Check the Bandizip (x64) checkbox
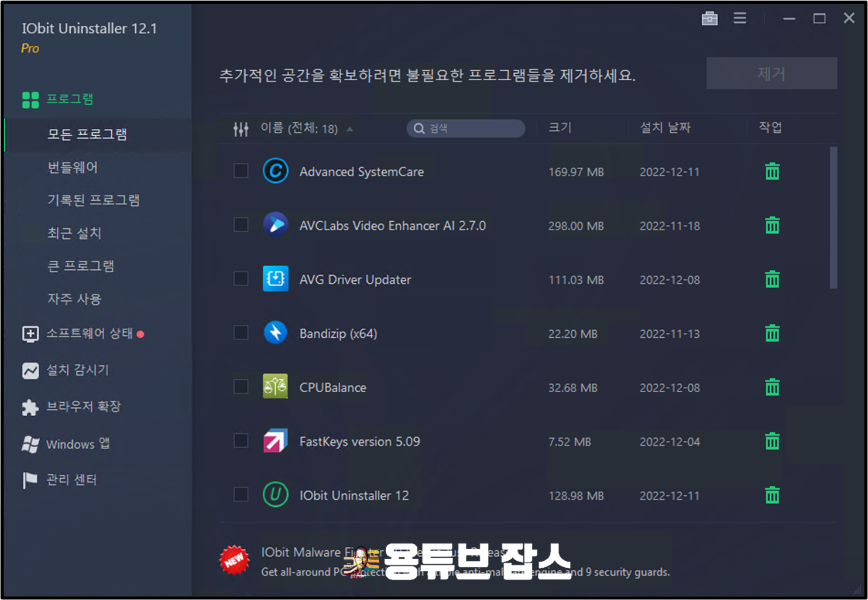The image size is (868, 600). 241,332
